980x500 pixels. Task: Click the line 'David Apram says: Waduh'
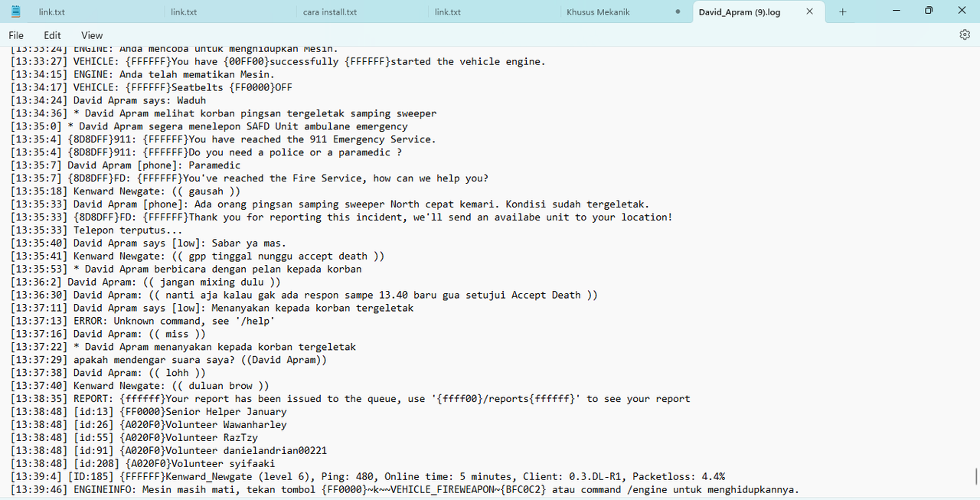pyautogui.click(x=108, y=100)
